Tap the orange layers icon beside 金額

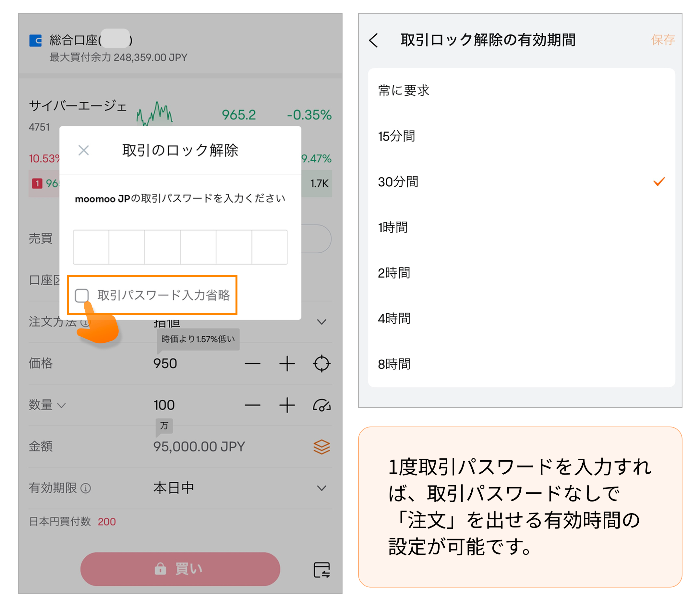pyautogui.click(x=321, y=447)
